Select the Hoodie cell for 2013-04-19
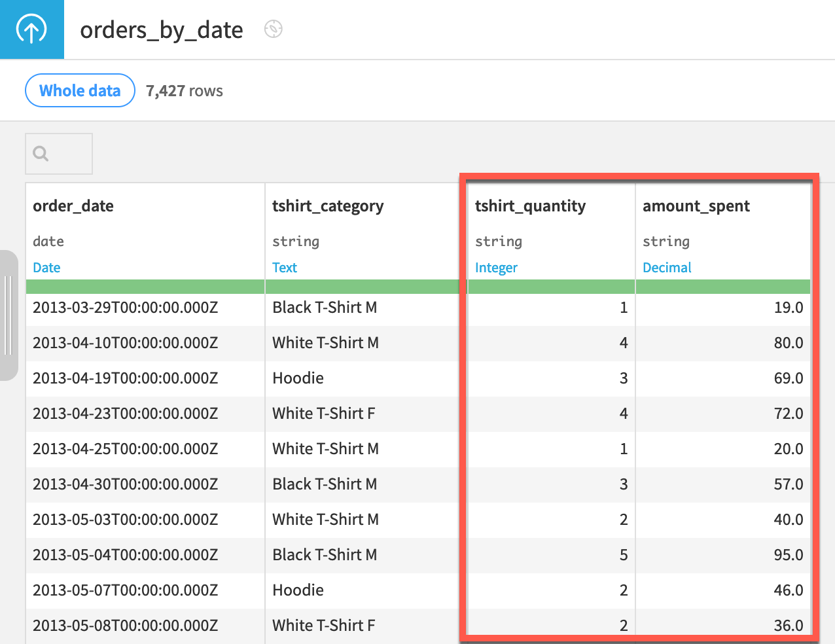The image size is (835, 644). [x=298, y=378]
